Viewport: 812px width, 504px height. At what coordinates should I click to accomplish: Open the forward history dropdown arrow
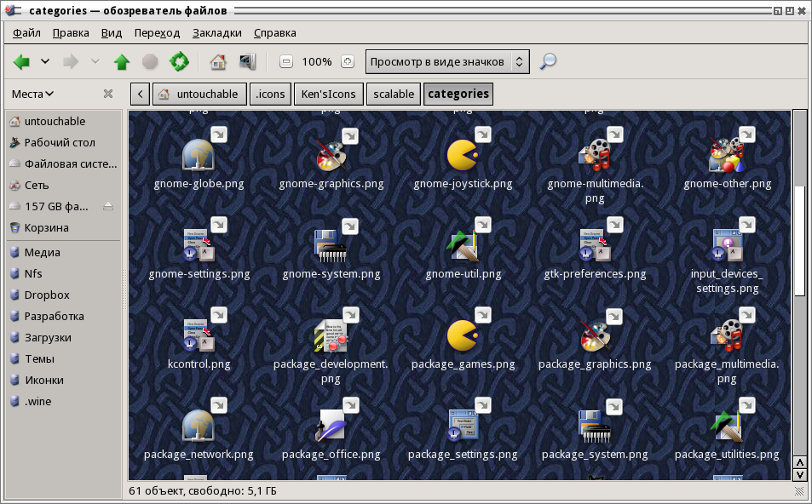point(95,61)
